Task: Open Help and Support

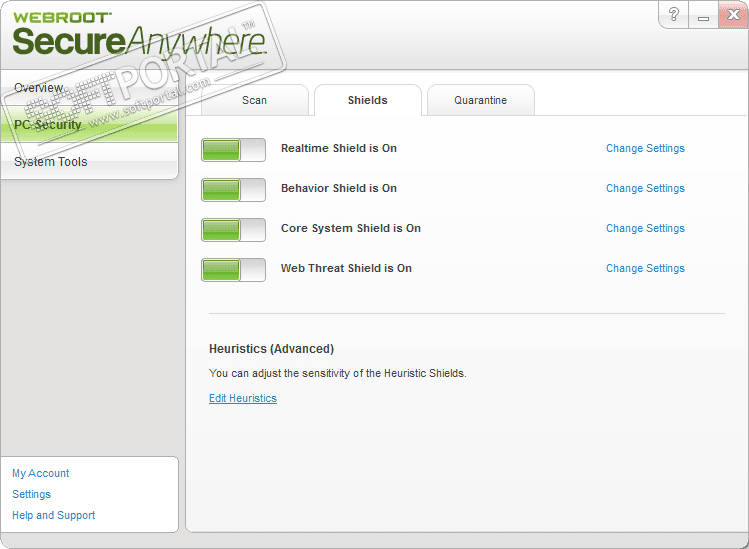Action: pos(54,515)
